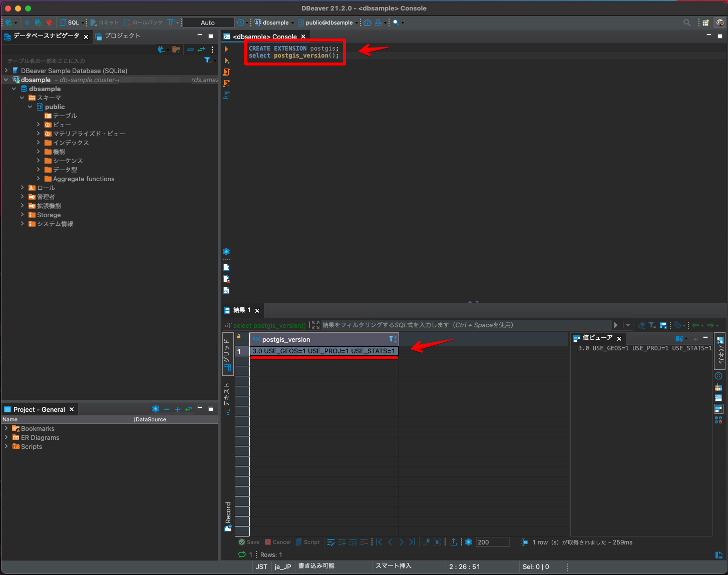Select the 拡張機能 tree item

(x=45, y=206)
